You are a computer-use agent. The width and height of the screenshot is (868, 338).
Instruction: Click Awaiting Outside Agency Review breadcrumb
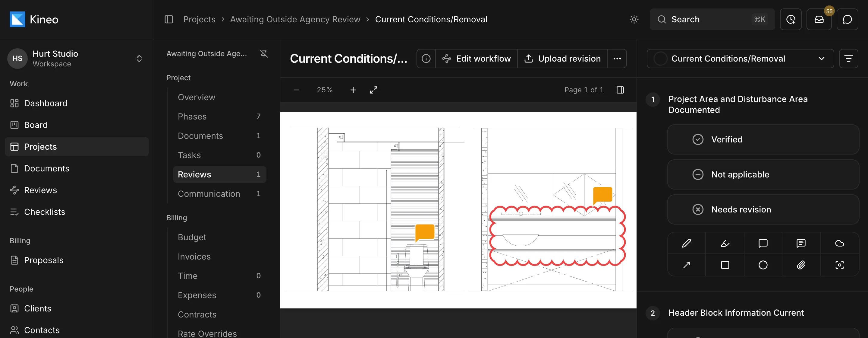(x=295, y=19)
